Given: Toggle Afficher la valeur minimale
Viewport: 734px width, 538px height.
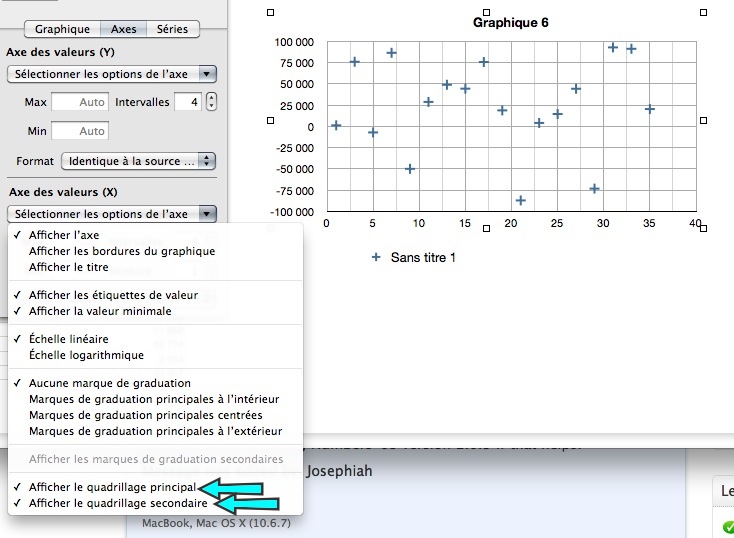Looking at the screenshot, I should pyautogui.click(x=155, y=311).
